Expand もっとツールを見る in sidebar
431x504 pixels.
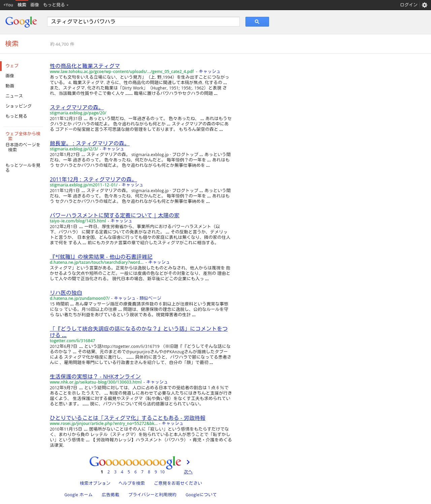[23, 168]
